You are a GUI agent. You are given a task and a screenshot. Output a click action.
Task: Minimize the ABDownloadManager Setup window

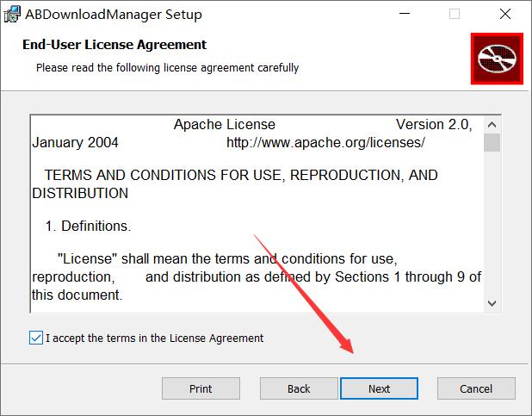[405, 14]
